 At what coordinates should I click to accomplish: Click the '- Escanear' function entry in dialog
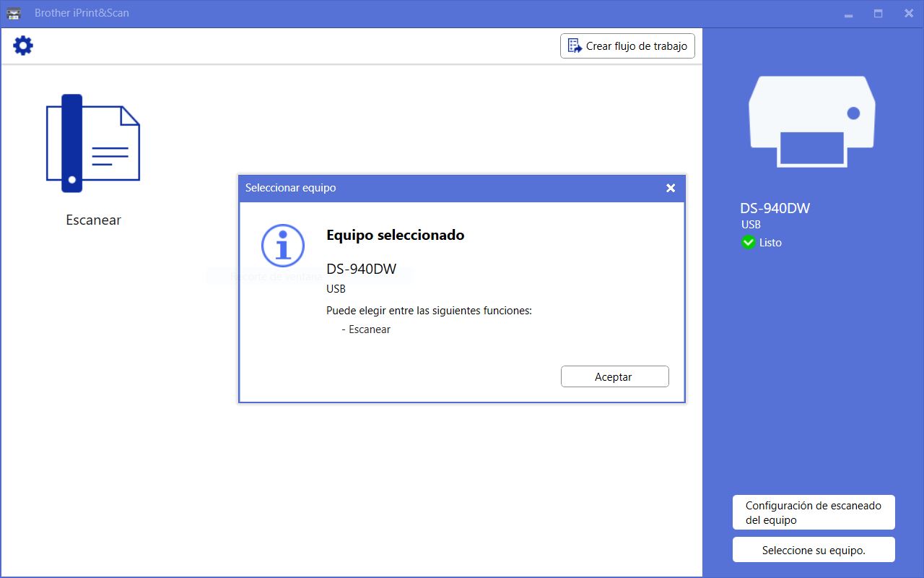pyautogui.click(x=366, y=329)
